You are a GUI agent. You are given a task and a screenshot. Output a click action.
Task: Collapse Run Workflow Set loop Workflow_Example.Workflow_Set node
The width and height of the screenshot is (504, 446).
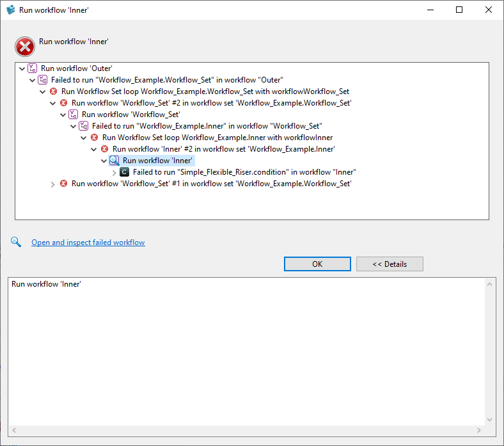pos(42,92)
